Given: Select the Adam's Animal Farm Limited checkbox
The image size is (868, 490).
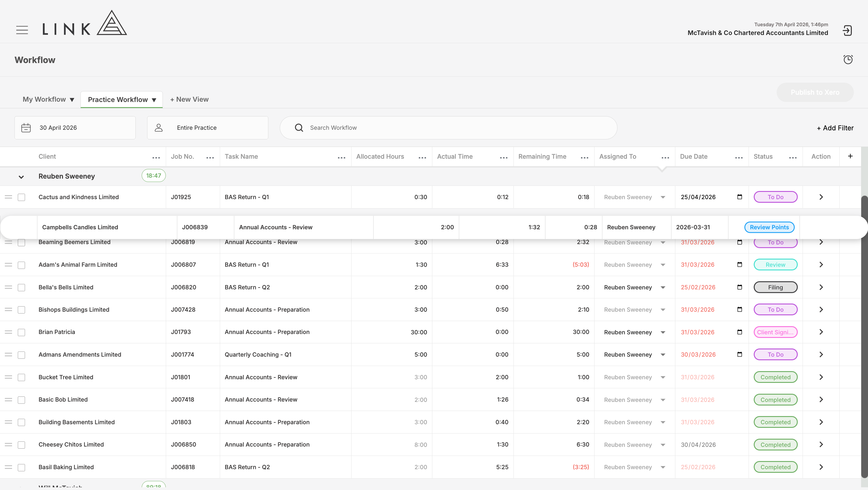Looking at the screenshot, I should pos(22,265).
